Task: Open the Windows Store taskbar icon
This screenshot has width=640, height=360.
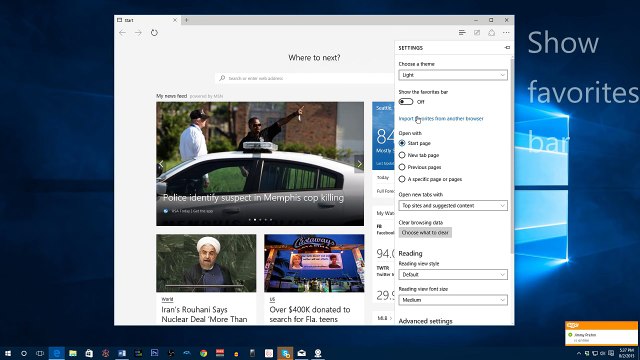Action: point(89,353)
